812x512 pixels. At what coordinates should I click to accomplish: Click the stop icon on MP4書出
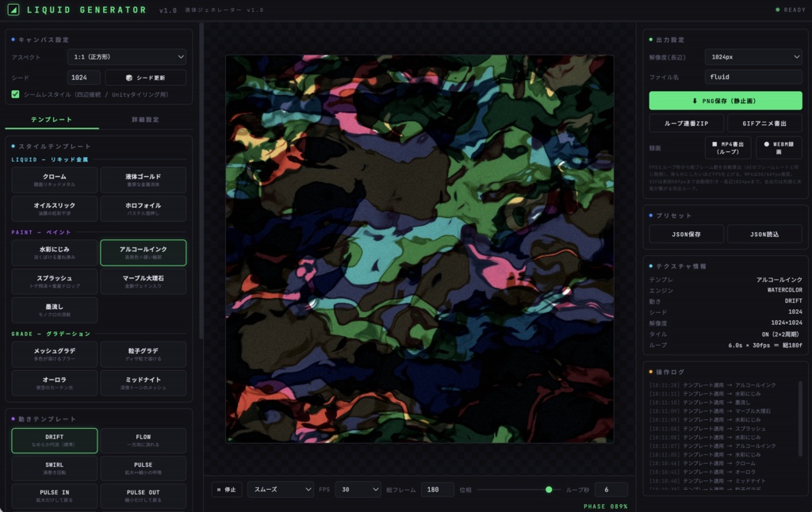pyautogui.click(x=714, y=144)
